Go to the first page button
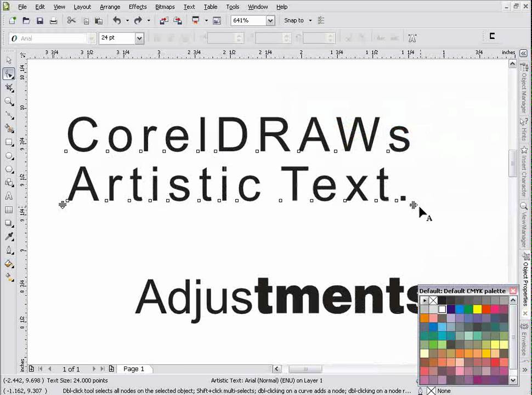 tap(41, 369)
